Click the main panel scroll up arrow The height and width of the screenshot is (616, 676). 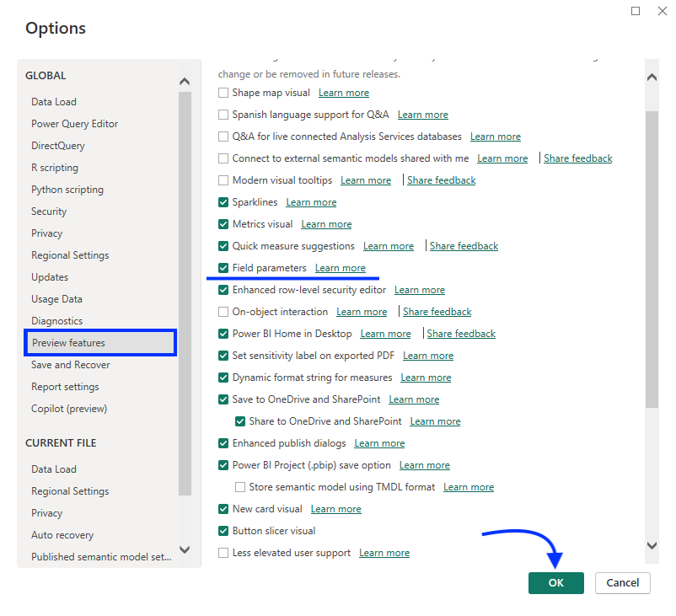(x=652, y=78)
